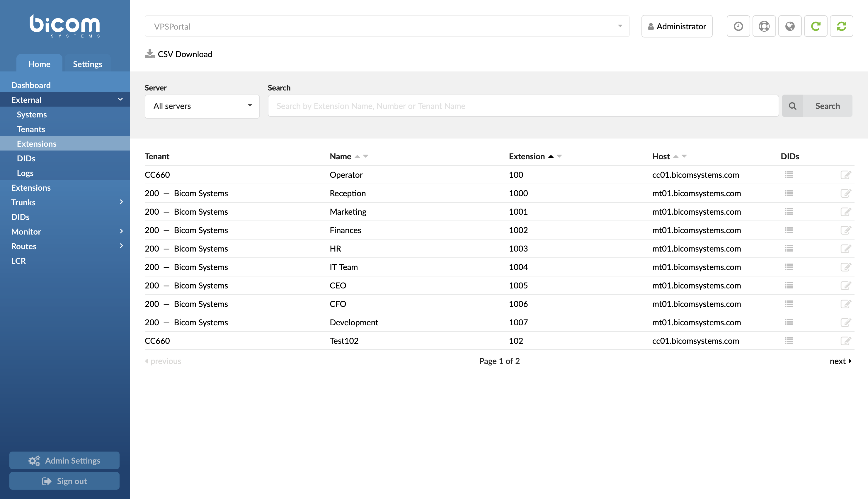This screenshot has width=868, height=499.
Task: Open the DIDs list icon for Test102
Action: coord(789,341)
